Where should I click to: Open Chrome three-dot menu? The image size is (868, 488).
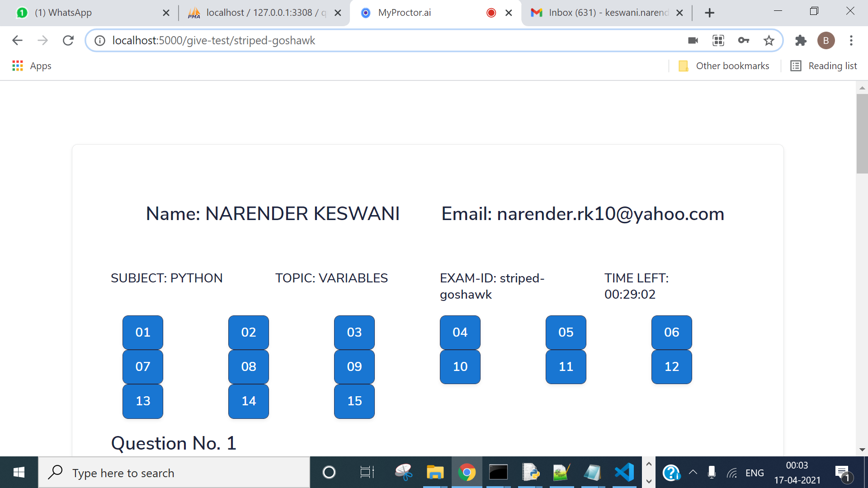[x=851, y=41]
